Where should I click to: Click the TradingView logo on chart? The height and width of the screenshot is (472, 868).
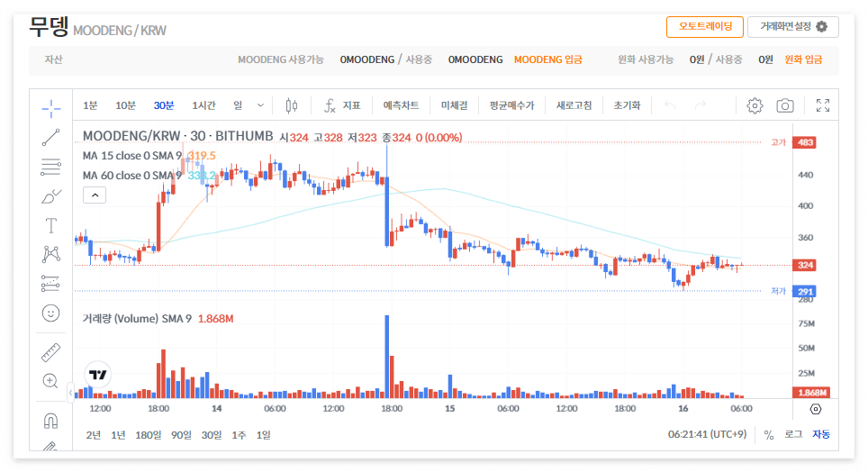click(x=98, y=375)
